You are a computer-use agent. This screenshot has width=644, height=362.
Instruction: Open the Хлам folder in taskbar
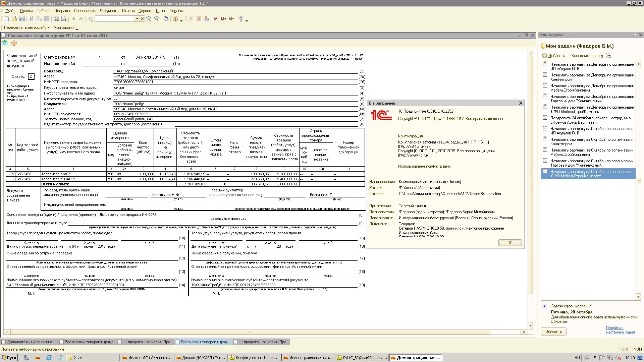click(93, 358)
